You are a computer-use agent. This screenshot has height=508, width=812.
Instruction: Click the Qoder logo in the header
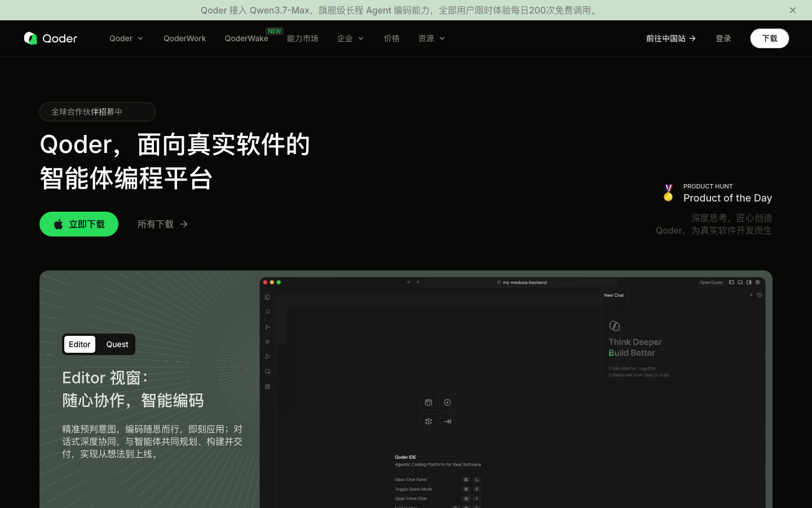[51, 38]
